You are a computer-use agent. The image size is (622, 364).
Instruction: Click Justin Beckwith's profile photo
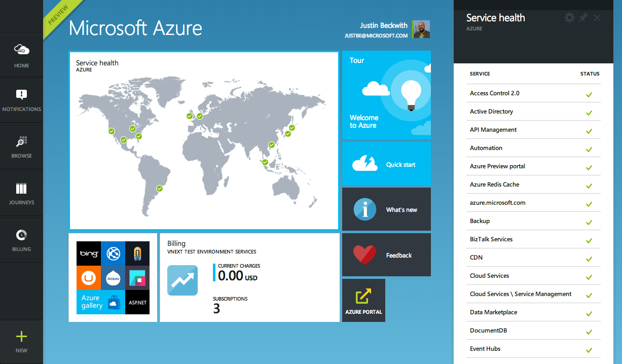click(x=421, y=29)
